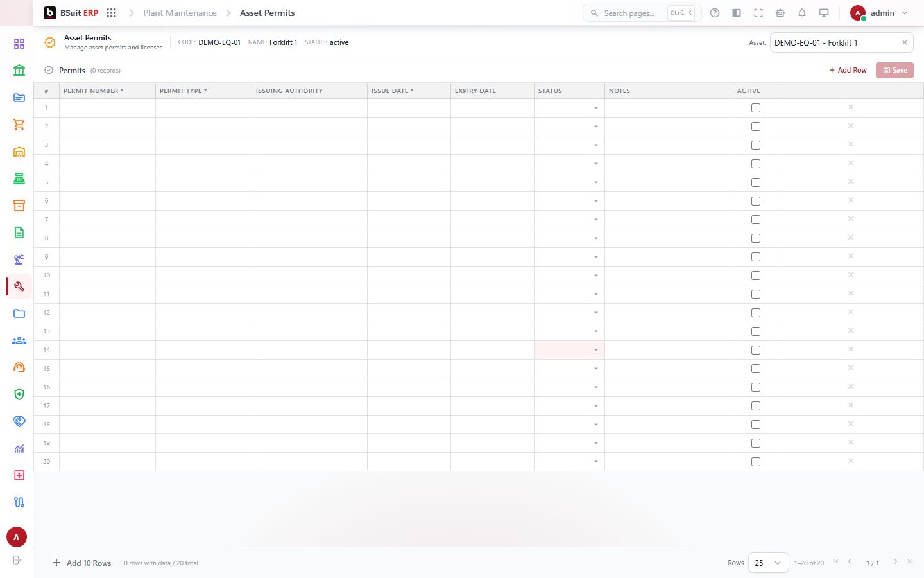Sort by Expiry Date column header

click(x=492, y=91)
